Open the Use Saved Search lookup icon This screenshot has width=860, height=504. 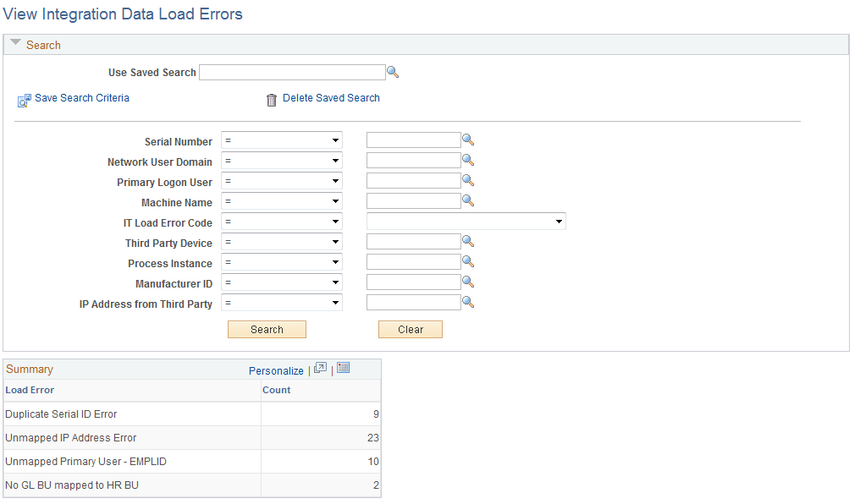[393, 72]
